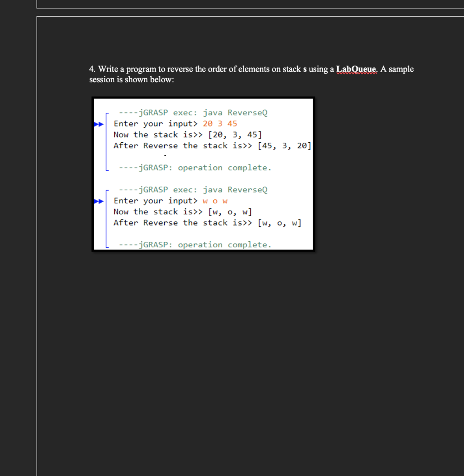Click the blue double-arrow input marker on first run

tap(98, 124)
